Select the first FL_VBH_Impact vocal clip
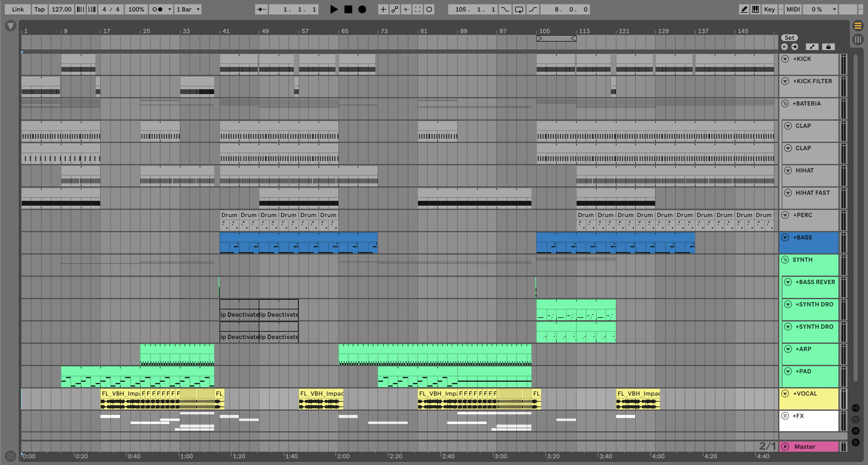Image resolution: width=868 pixels, height=465 pixels. (121, 399)
